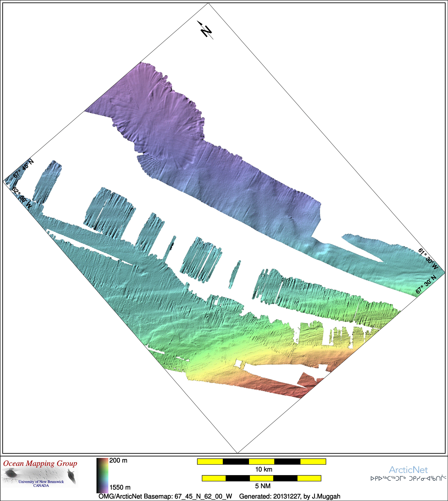Click the 10 km scale label
The width and height of the screenshot is (448, 501).
tap(264, 469)
